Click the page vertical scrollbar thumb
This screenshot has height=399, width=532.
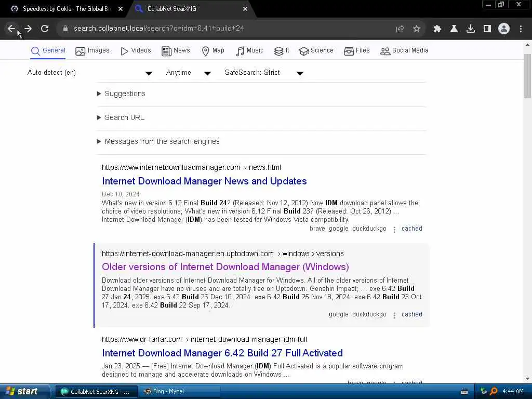point(528,76)
